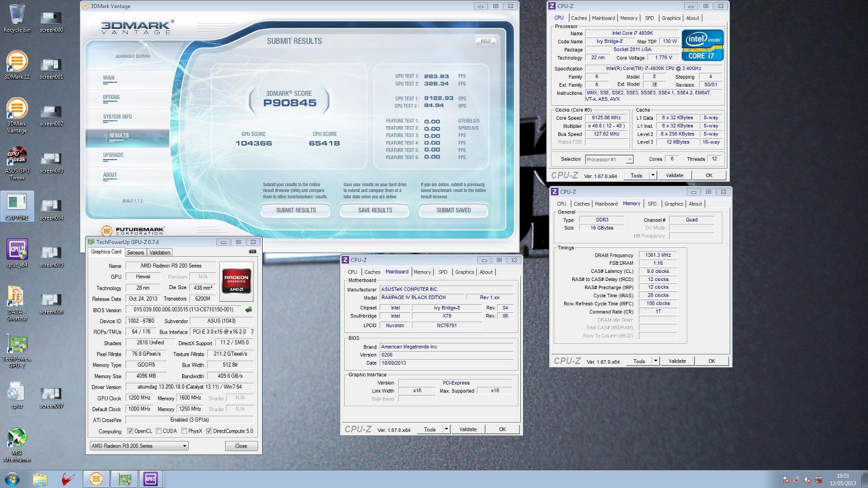Click the GPU-Z screenshot camera icon

click(252, 252)
